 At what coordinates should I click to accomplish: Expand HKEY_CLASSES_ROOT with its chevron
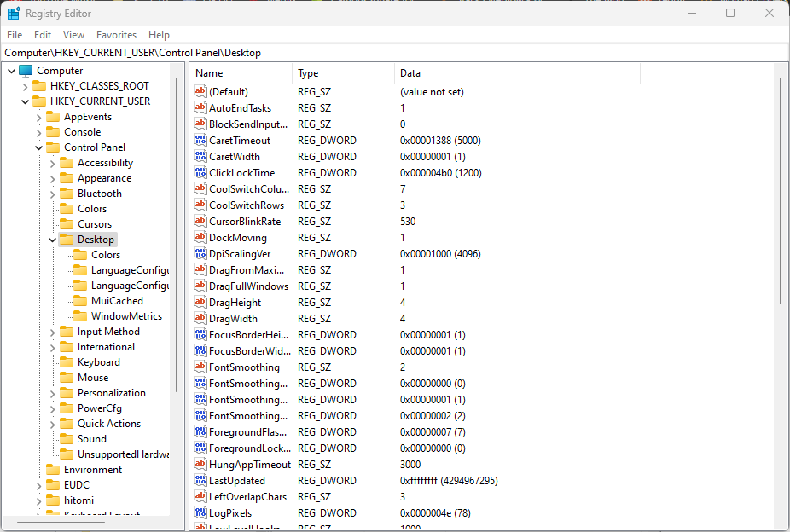coord(26,87)
